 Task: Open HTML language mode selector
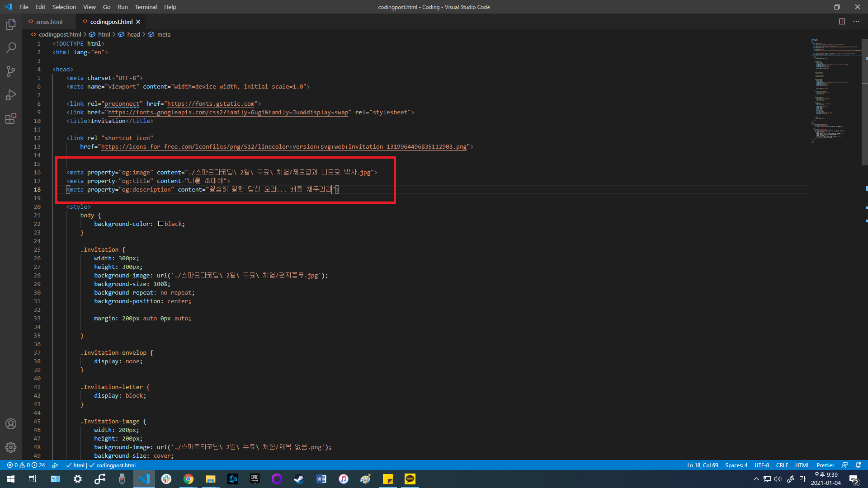coord(802,465)
